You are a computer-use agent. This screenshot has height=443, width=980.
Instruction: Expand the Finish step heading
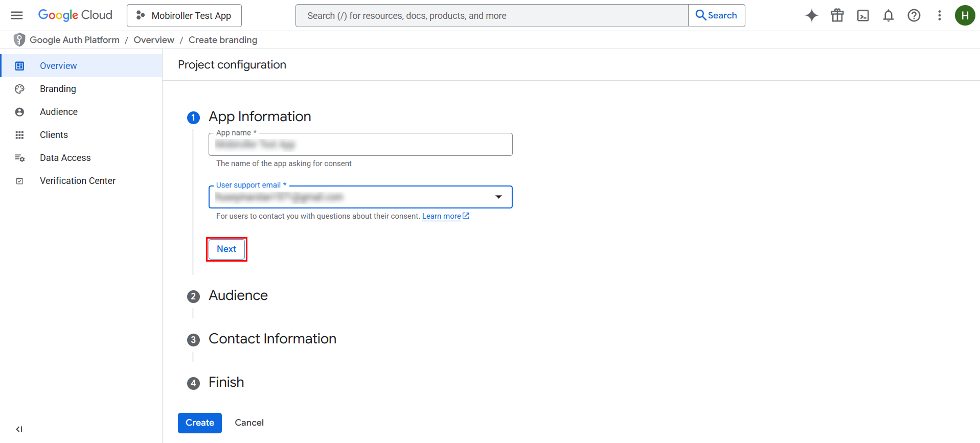pos(226,382)
